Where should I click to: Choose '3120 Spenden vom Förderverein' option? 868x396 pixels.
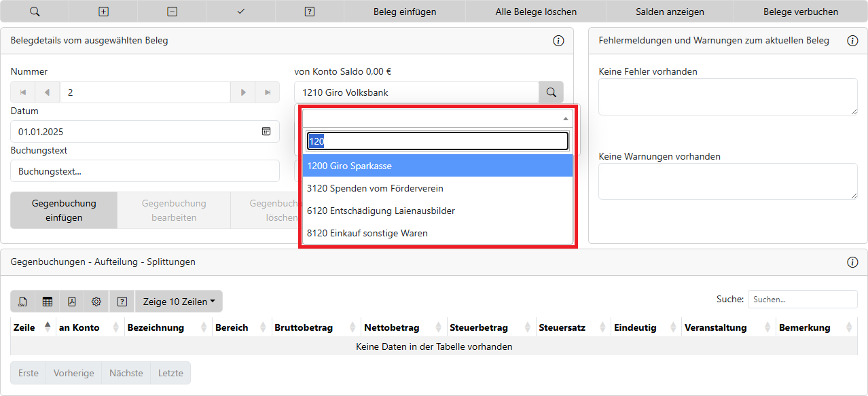[x=437, y=188]
